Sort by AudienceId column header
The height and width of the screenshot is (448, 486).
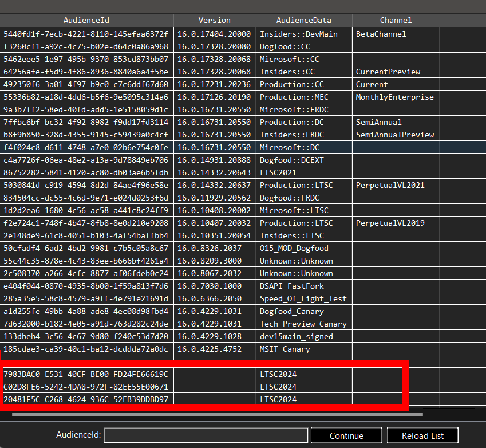[x=86, y=21]
